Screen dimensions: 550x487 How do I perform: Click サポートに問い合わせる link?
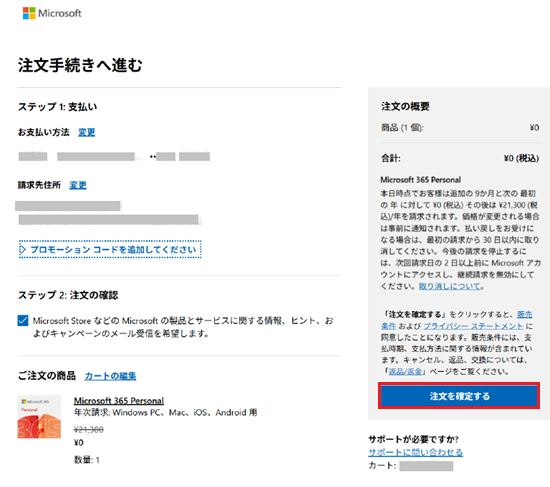[x=415, y=452]
